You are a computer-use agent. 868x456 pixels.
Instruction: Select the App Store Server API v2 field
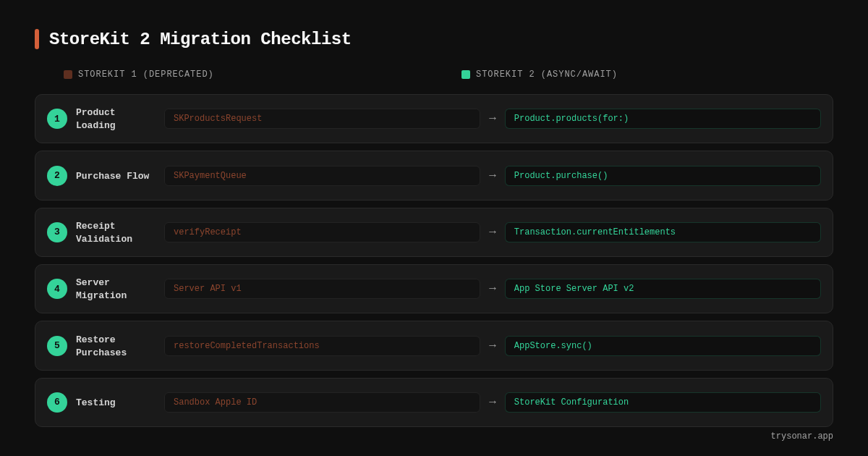coord(663,289)
